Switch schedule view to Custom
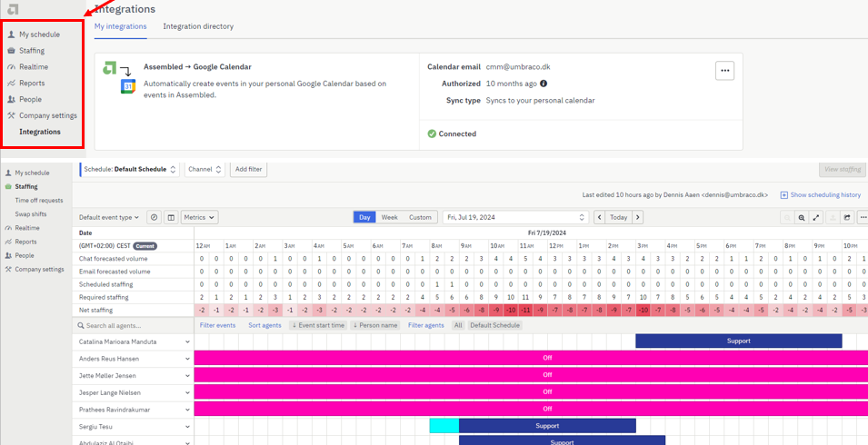 pyautogui.click(x=420, y=218)
